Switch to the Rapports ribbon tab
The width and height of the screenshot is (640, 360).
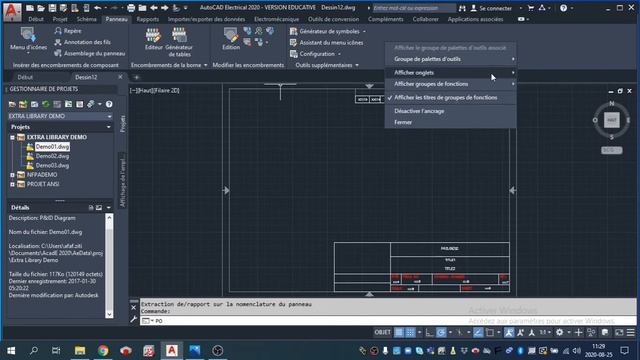coord(147,19)
